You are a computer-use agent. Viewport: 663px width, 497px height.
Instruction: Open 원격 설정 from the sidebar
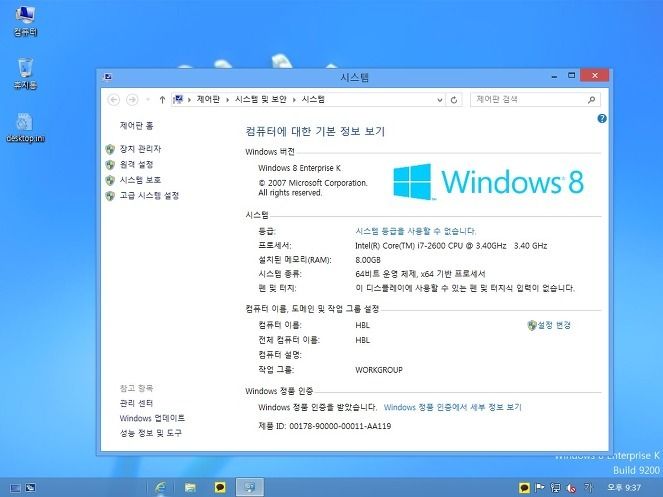tap(136, 165)
